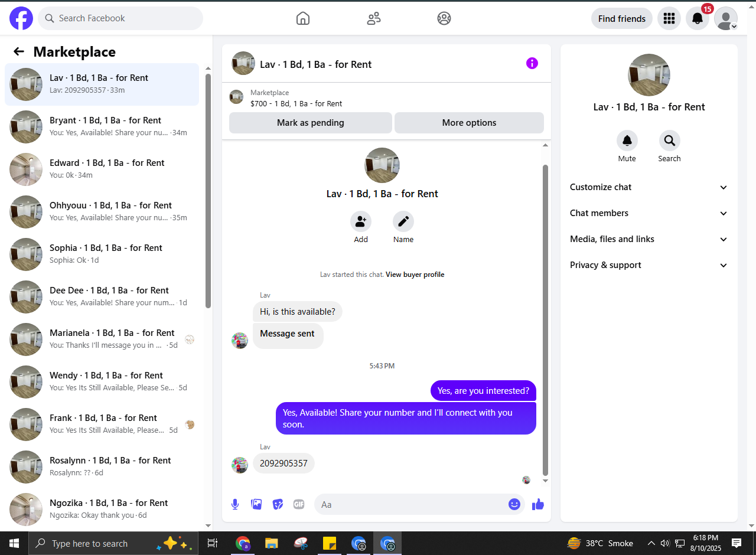Screen dimensions: 756x555
Task: Expand the Customize chat section
Action: pyautogui.click(x=649, y=187)
